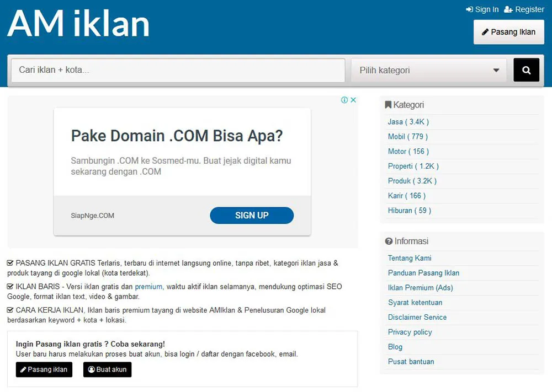Click SIGN UP in the advertisement
The height and width of the screenshot is (392, 552).
click(252, 216)
